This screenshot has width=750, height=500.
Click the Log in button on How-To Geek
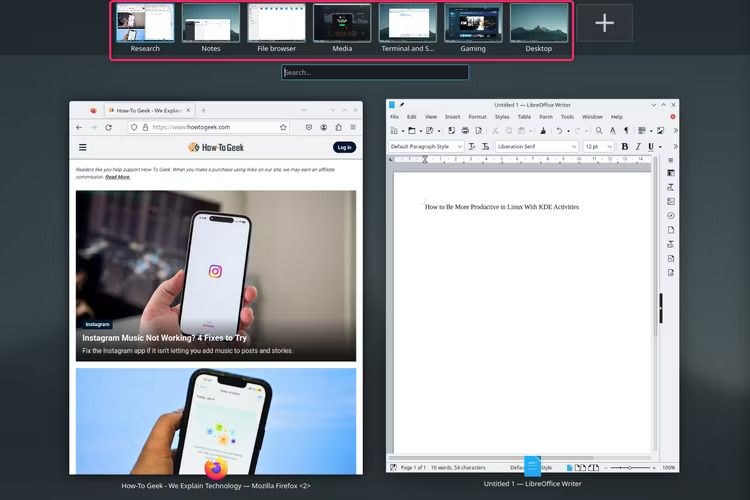point(344,147)
